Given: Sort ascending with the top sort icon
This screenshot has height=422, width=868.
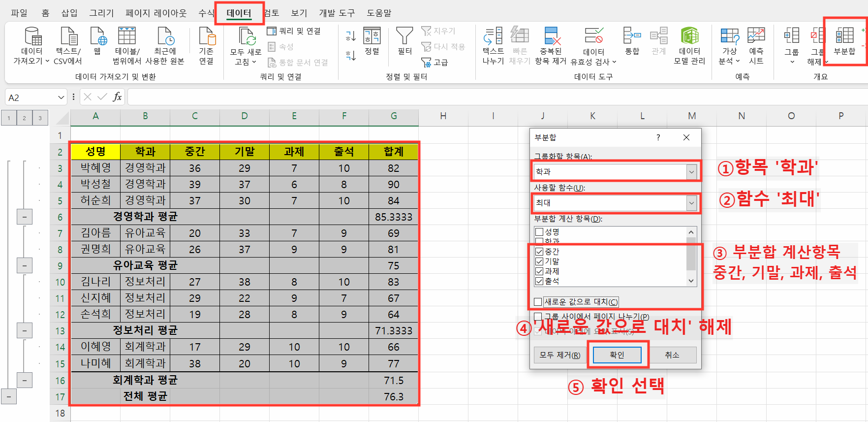Looking at the screenshot, I should point(350,36).
